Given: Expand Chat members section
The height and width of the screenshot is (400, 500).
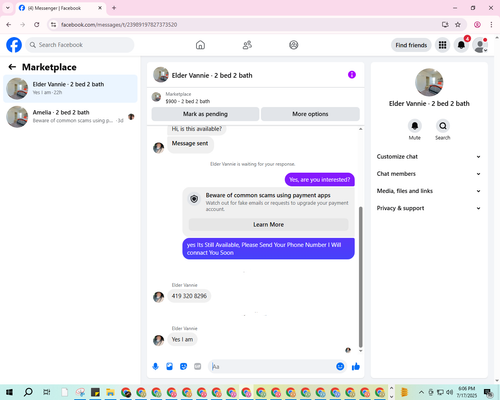Looking at the screenshot, I should 429,174.
